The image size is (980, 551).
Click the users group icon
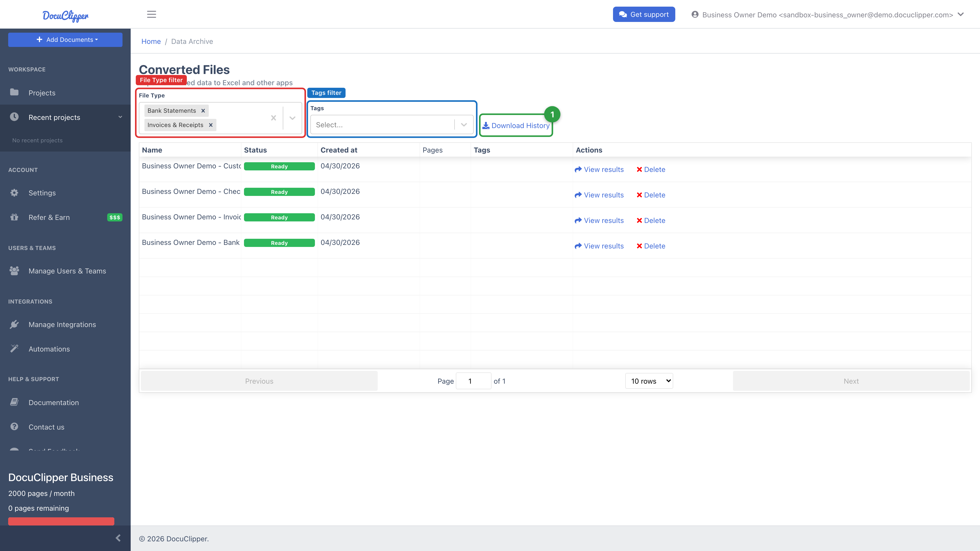click(x=15, y=270)
